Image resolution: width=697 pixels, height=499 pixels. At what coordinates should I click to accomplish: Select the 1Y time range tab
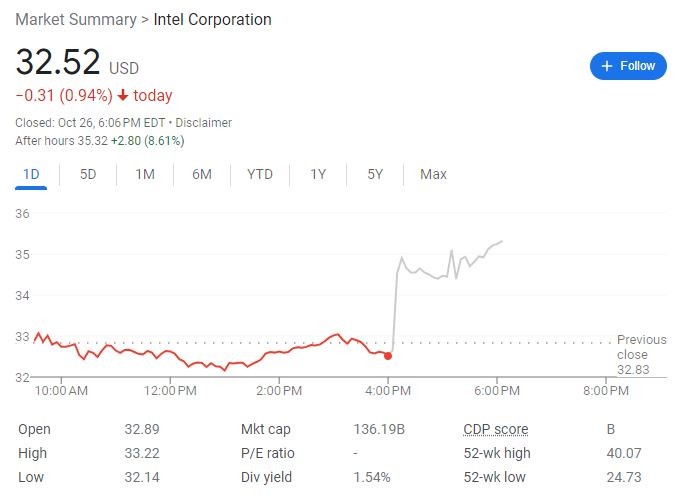(318, 174)
